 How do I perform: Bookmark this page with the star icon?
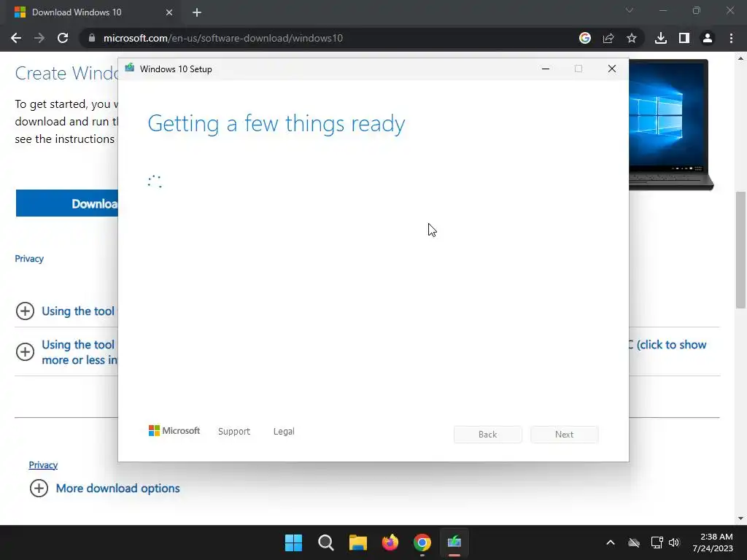632,38
